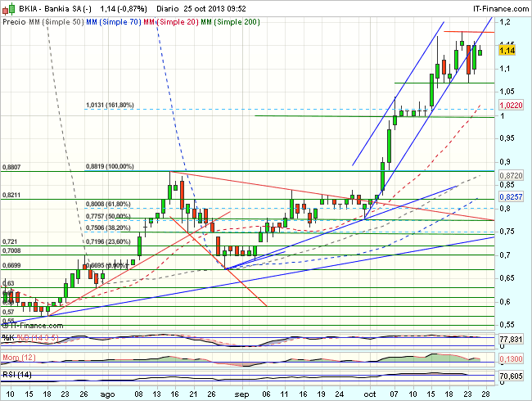
Task: Click the blue 0,8257 moving average tag
Action: point(511,196)
